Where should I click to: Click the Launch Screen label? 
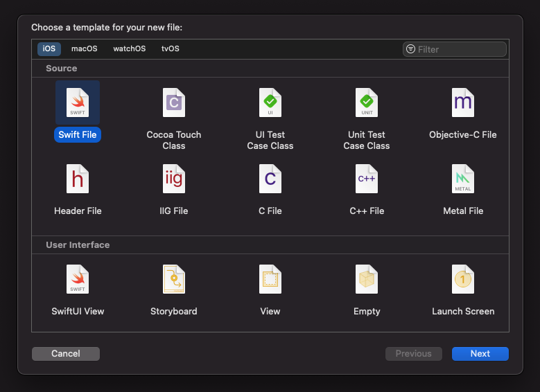coord(463,311)
